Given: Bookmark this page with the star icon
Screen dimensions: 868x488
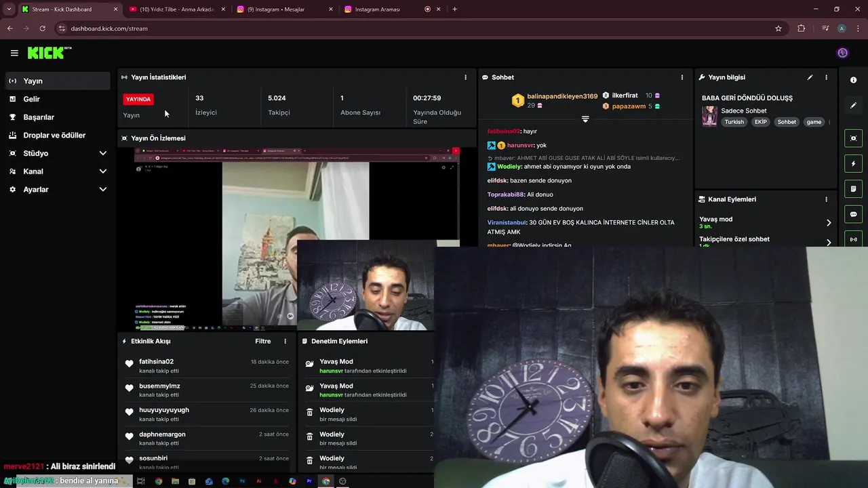Looking at the screenshot, I should (x=778, y=28).
